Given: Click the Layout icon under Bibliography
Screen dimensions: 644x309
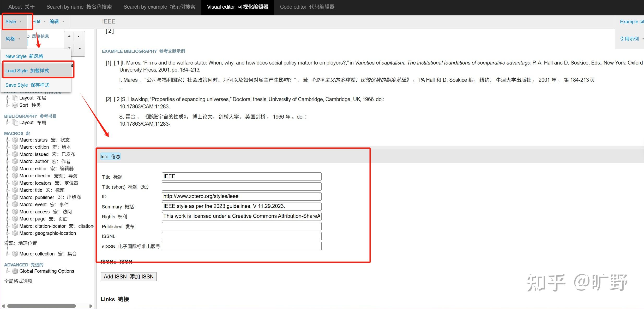Looking at the screenshot, I should tap(15, 122).
